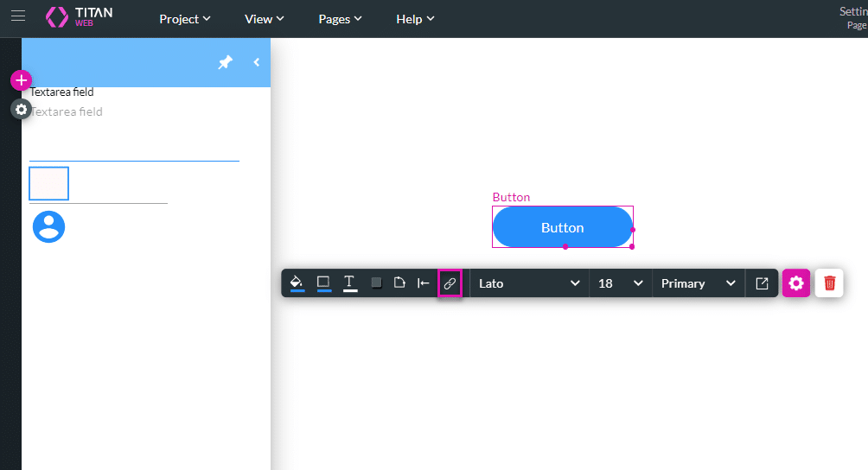The width and height of the screenshot is (868, 470).
Task: Click the fill color bucket icon
Action: [x=297, y=283]
